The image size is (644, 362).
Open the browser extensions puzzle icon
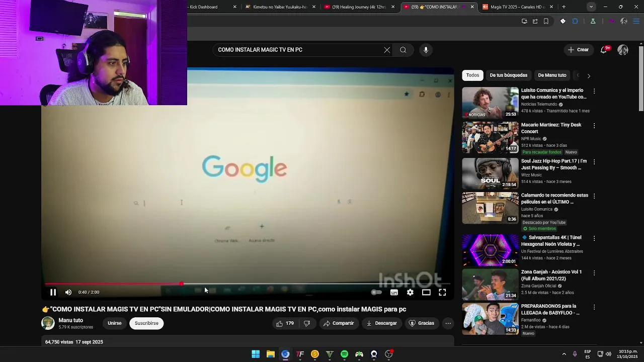(575, 21)
